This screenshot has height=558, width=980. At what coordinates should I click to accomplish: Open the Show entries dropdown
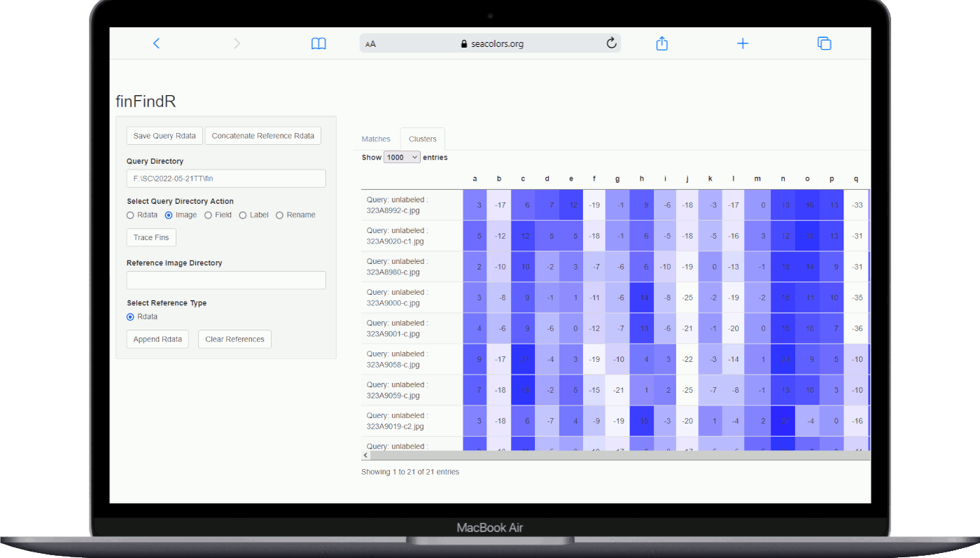pos(402,158)
